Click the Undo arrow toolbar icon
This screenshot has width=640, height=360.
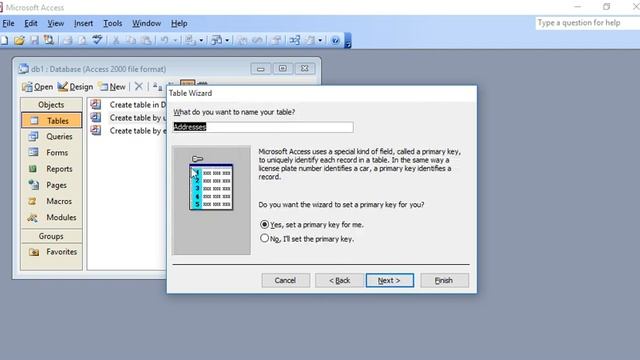point(164,40)
